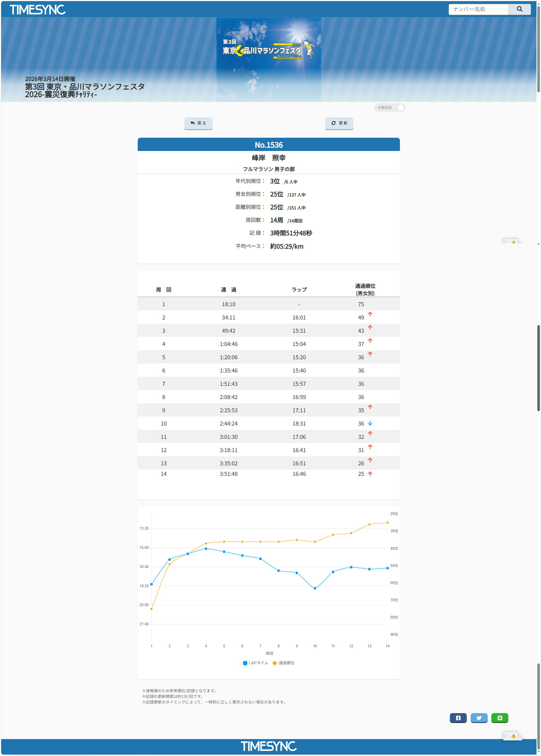Toggle the 通過順位 chart legend series
The image size is (541, 756).
[283, 663]
